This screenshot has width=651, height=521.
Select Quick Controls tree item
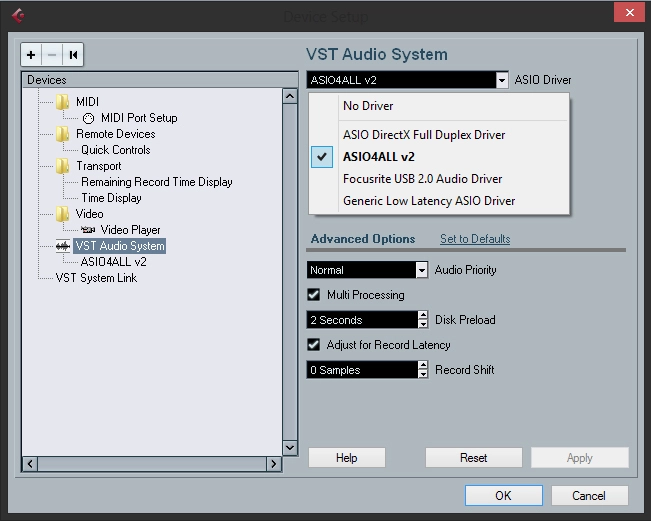click(115, 150)
